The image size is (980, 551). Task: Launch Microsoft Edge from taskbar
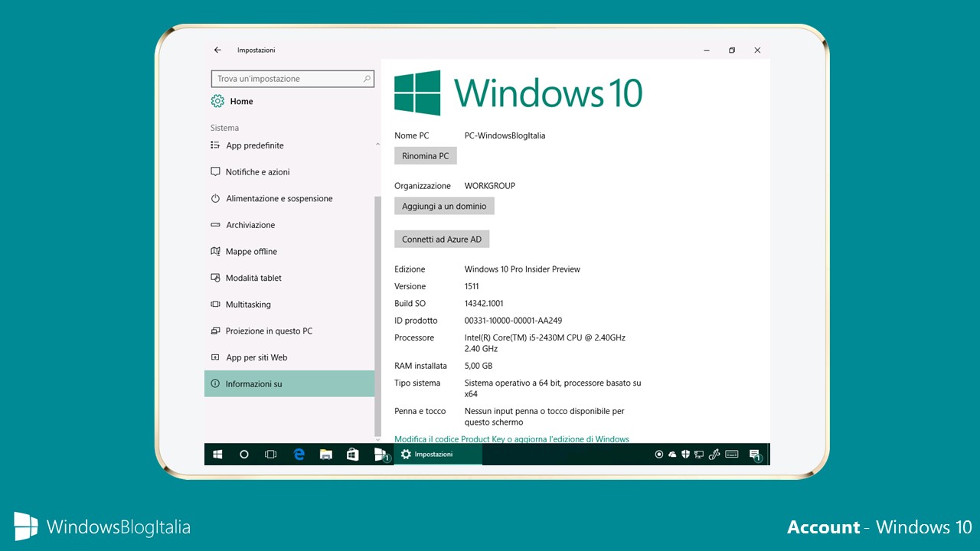pyautogui.click(x=299, y=455)
